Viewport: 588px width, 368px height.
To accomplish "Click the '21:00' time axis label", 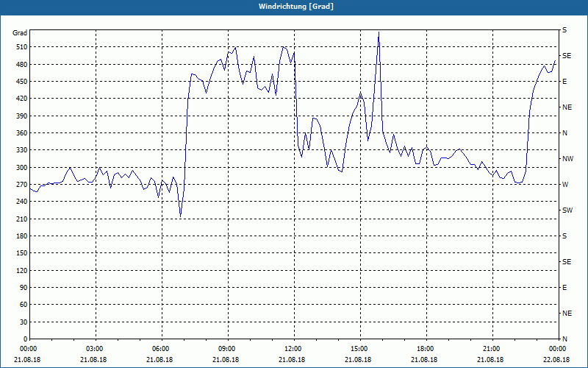I will [492, 349].
